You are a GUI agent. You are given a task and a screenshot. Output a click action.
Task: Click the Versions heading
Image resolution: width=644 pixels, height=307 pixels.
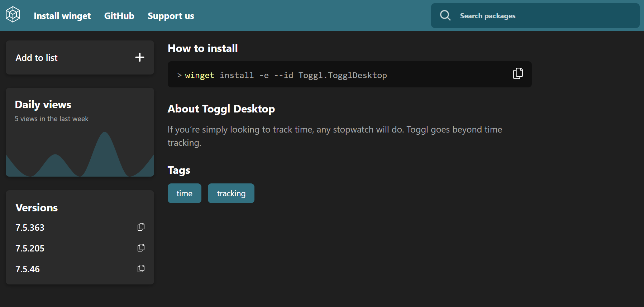(x=37, y=208)
